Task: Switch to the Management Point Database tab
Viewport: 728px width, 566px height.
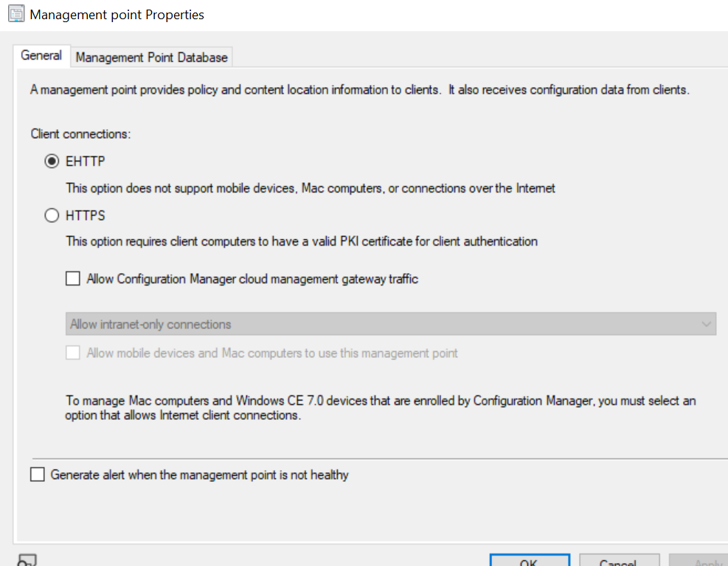Action: 151,57
